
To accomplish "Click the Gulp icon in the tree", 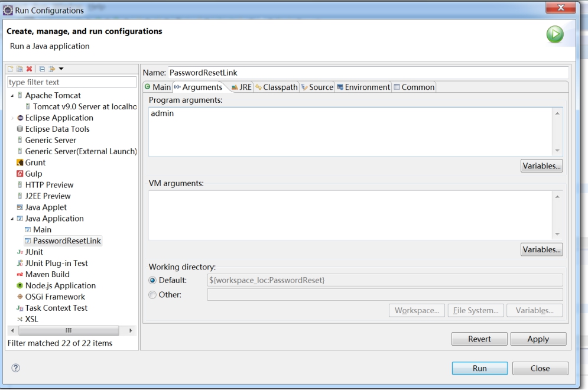I will point(20,174).
